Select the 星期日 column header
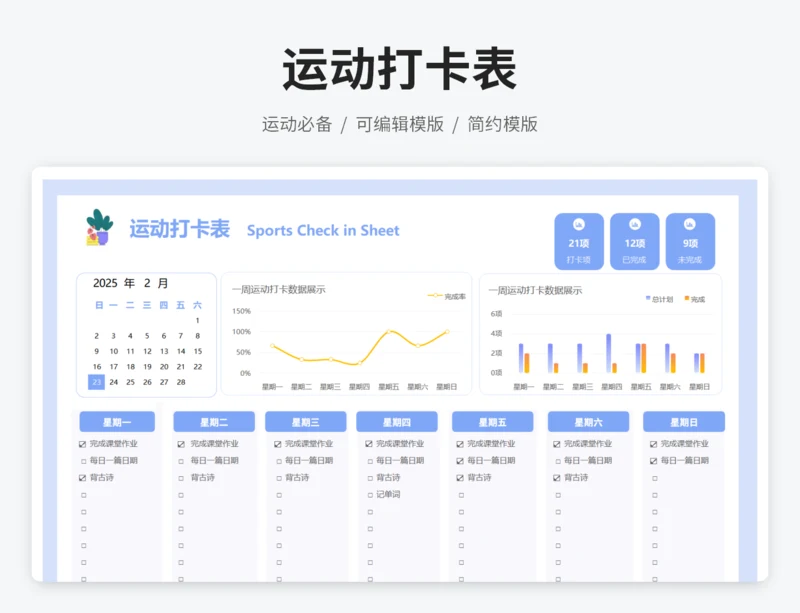The height and width of the screenshot is (613, 800). [684, 422]
